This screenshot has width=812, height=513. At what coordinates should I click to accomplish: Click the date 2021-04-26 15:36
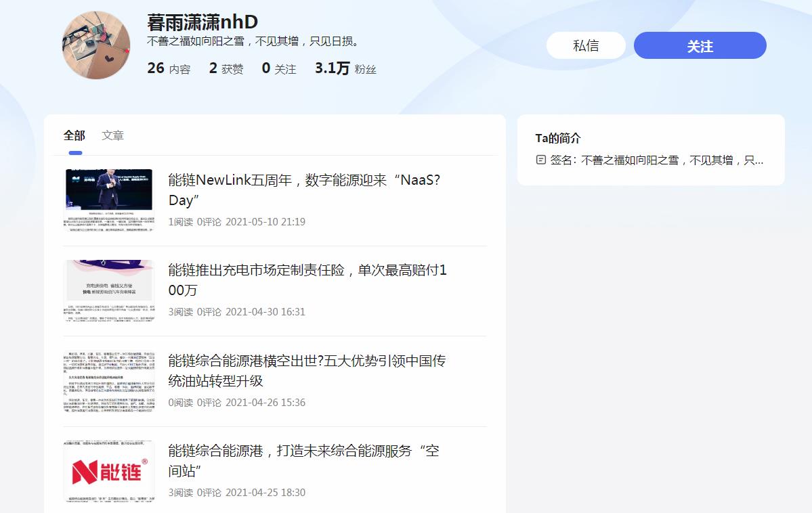pos(265,403)
